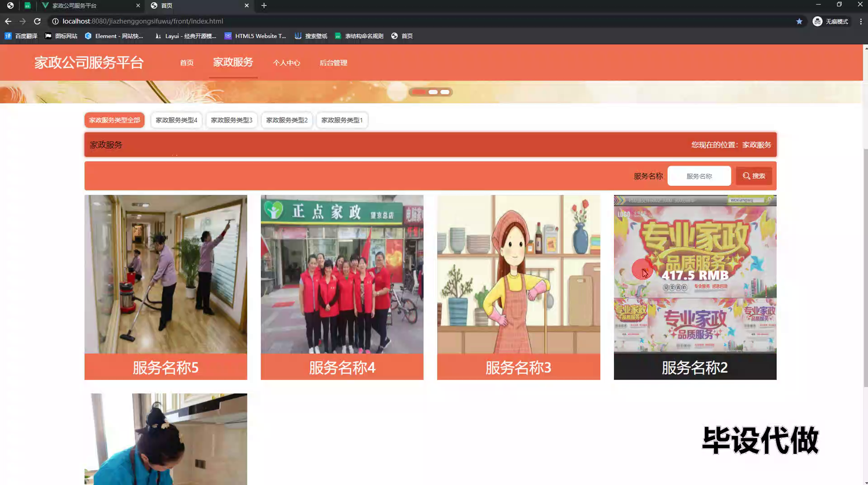Open the 首页 bookmark in bookmarks bar

point(402,36)
